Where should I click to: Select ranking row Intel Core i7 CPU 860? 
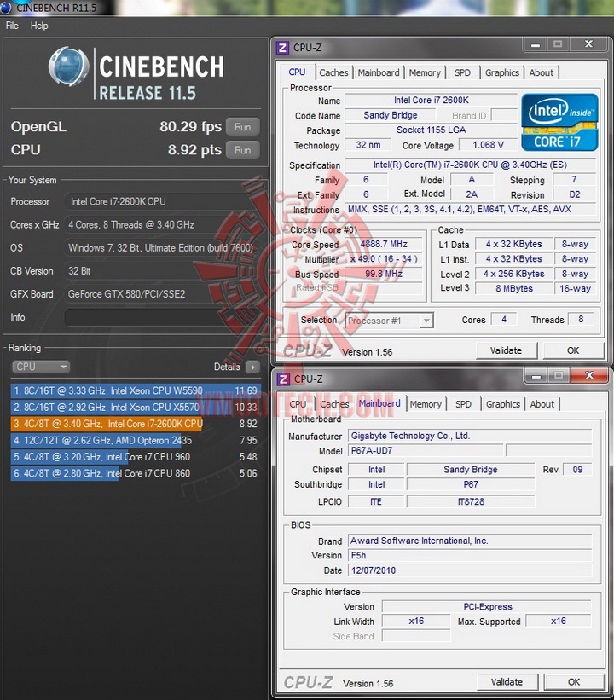[x=136, y=473]
